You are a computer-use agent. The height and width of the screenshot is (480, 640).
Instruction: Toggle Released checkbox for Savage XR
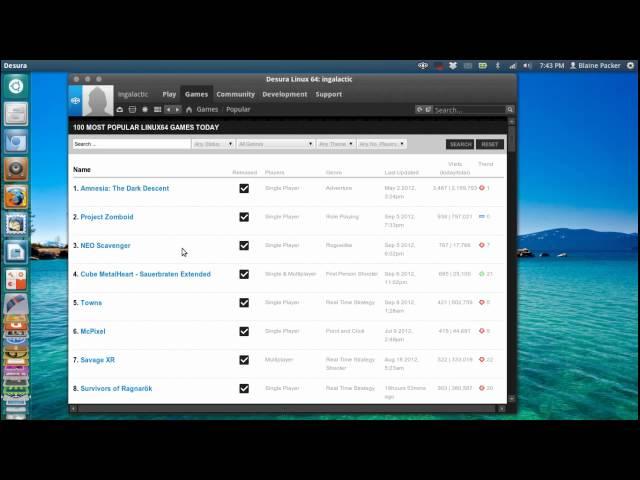[x=244, y=360]
